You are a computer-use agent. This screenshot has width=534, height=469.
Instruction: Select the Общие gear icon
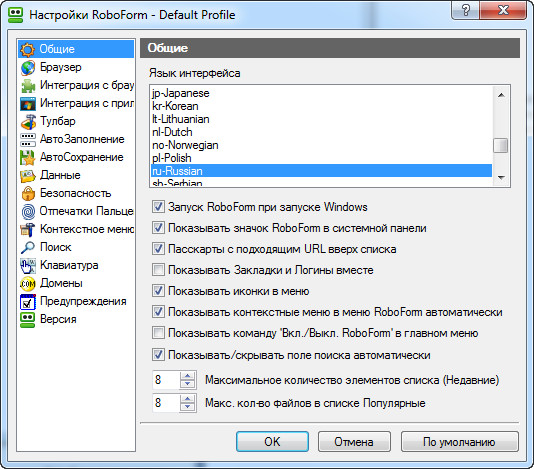coord(28,49)
